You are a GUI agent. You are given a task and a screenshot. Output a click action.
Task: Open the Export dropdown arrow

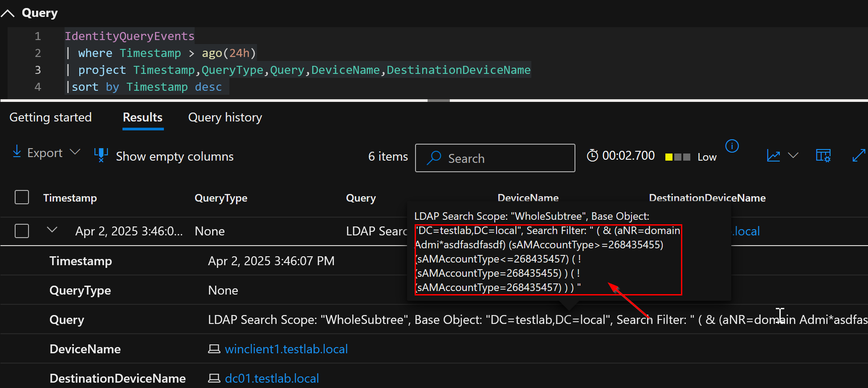pyautogui.click(x=75, y=152)
